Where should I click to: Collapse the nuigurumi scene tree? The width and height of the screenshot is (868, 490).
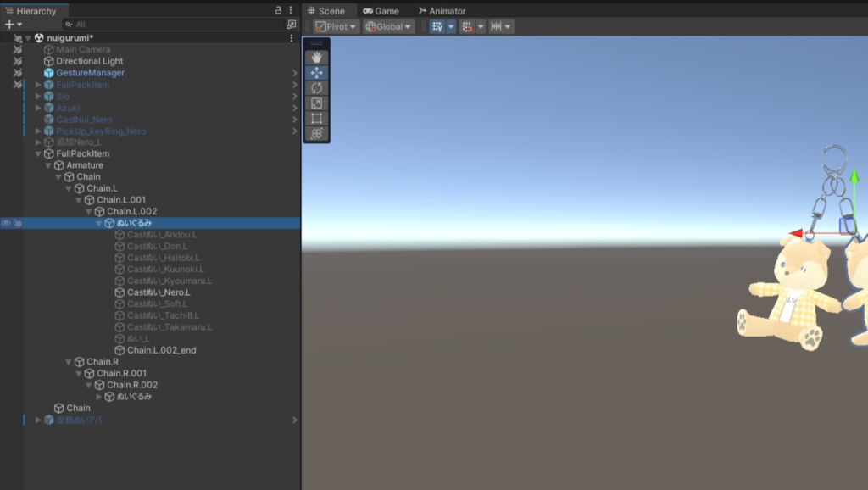[x=28, y=38]
